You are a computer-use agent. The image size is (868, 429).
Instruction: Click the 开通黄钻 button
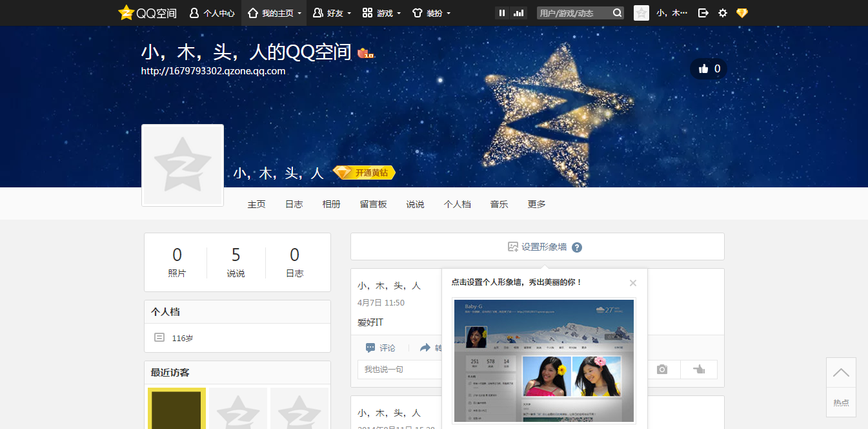[x=364, y=173]
